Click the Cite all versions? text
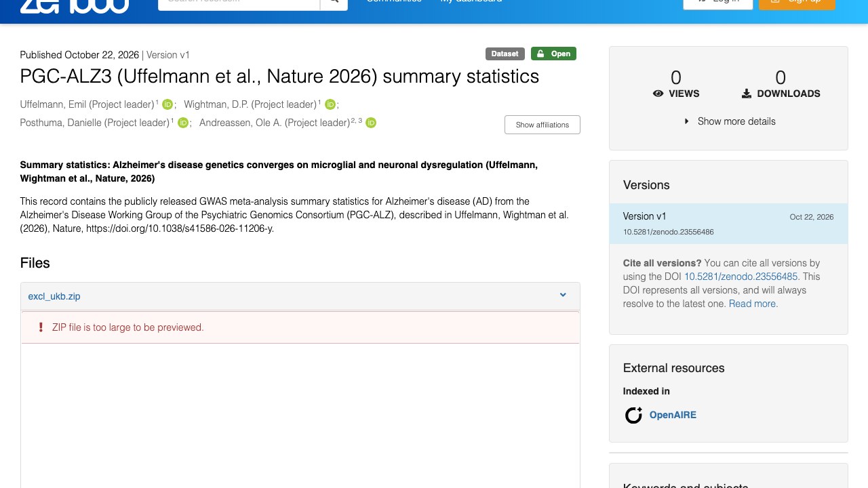The height and width of the screenshot is (488, 868). click(662, 263)
